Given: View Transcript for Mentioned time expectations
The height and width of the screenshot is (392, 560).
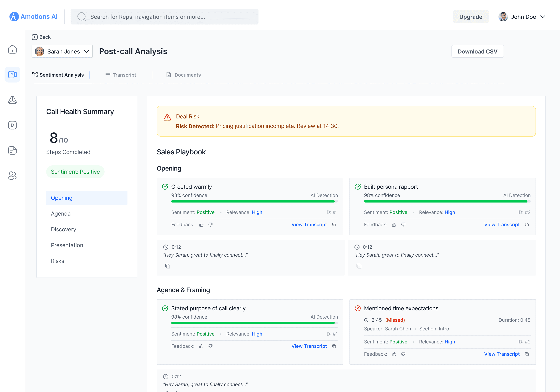Looking at the screenshot, I should click(502, 354).
